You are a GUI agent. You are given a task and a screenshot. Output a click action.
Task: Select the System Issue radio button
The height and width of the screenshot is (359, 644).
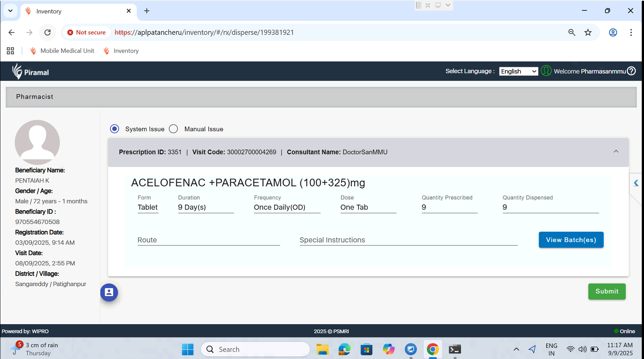click(114, 129)
